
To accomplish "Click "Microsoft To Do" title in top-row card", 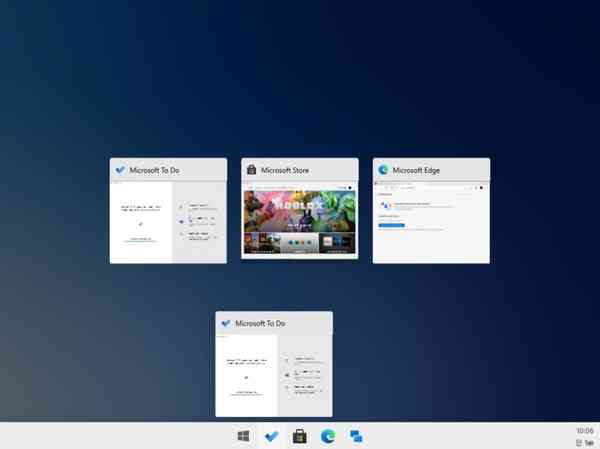I will [x=155, y=170].
